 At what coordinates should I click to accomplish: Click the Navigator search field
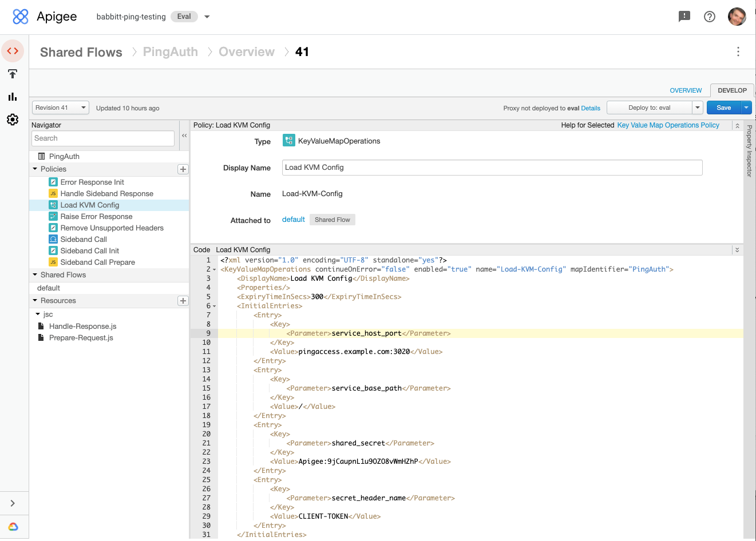click(x=103, y=138)
